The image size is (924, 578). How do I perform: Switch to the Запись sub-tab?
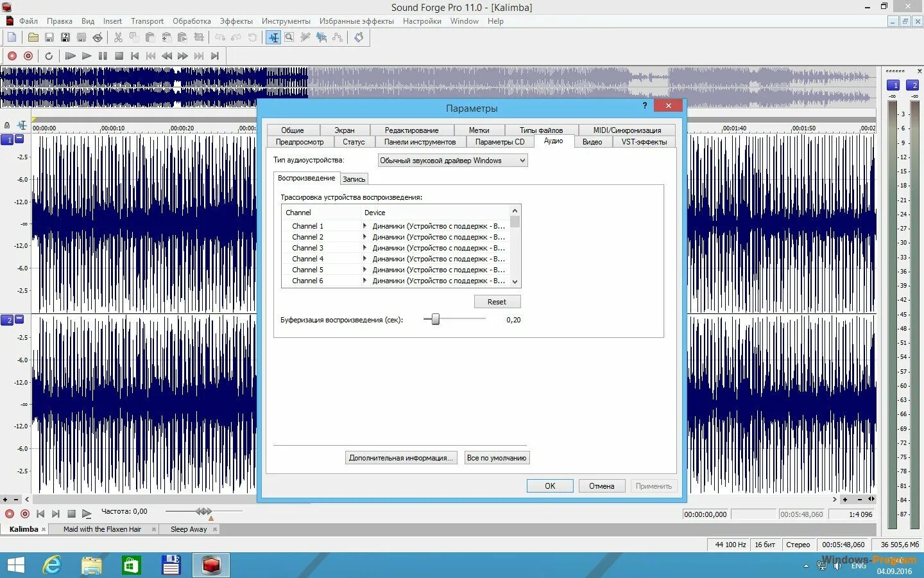click(354, 179)
